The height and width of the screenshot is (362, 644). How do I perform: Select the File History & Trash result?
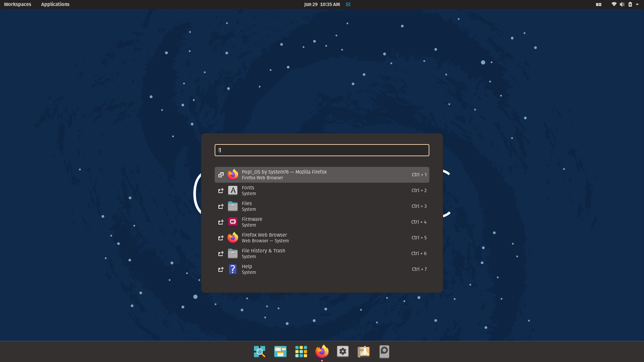click(322, 253)
